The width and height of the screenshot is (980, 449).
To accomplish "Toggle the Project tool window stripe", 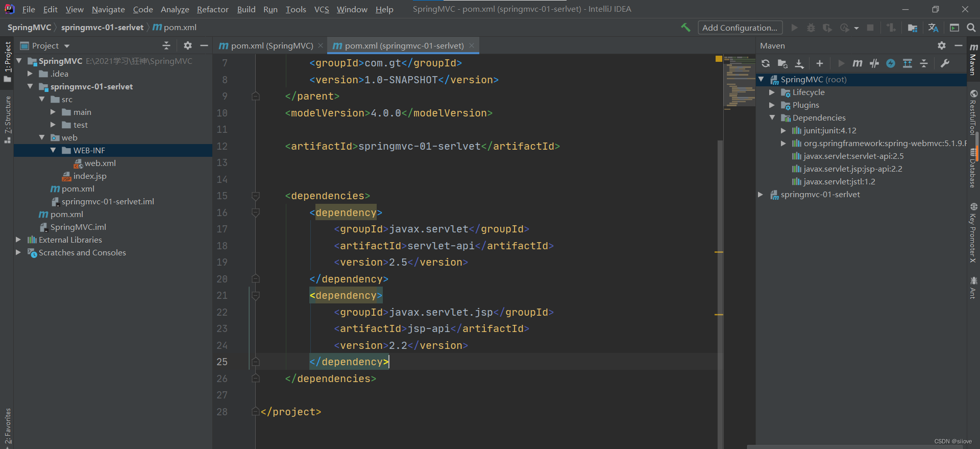I will (7, 61).
